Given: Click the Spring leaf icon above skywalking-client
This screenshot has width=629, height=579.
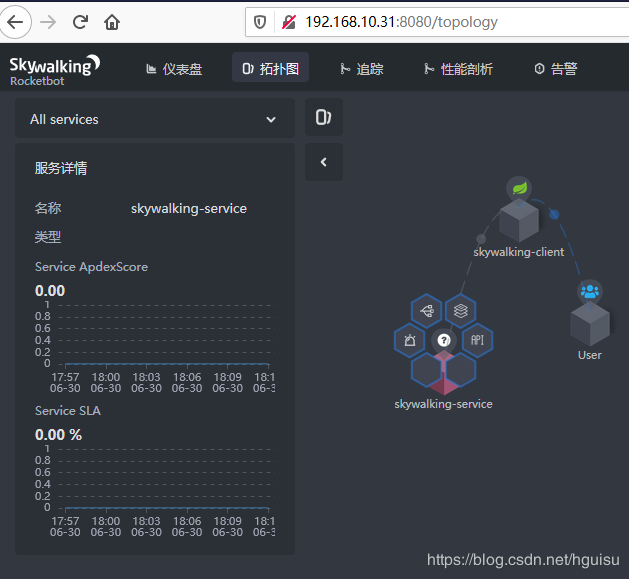Looking at the screenshot, I should click(x=519, y=188).
